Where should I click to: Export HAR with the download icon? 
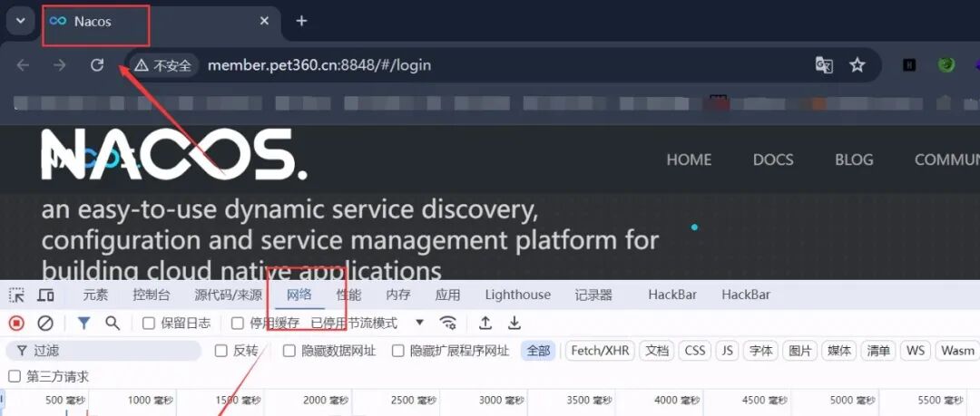514,323
